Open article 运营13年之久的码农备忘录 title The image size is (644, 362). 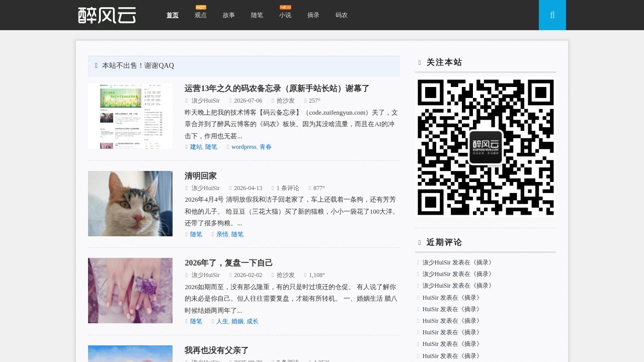[277, 88]
